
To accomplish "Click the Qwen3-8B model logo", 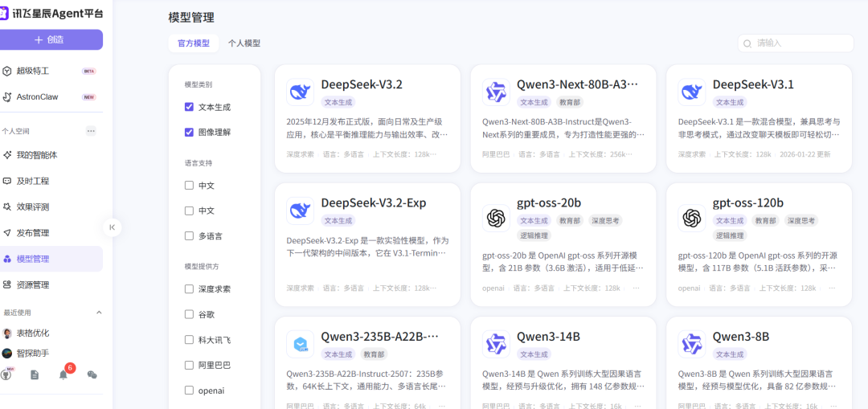I will 692,344.
